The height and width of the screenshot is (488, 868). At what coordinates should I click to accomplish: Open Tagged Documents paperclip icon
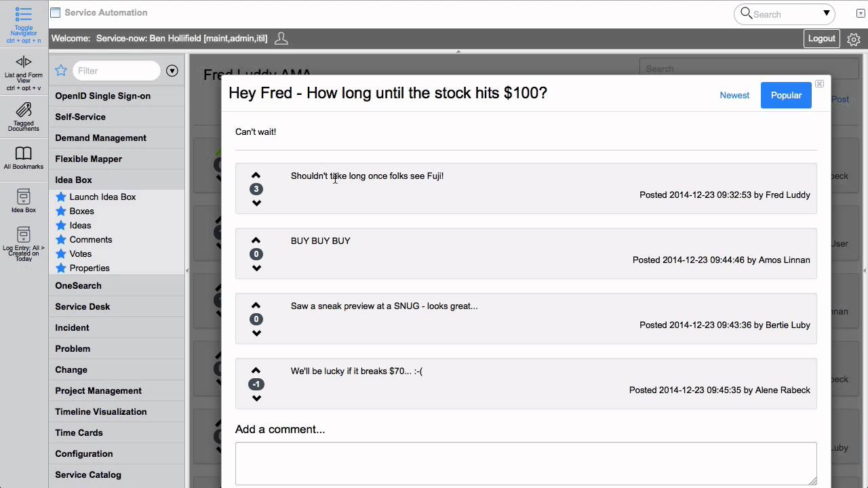point(24,110)
